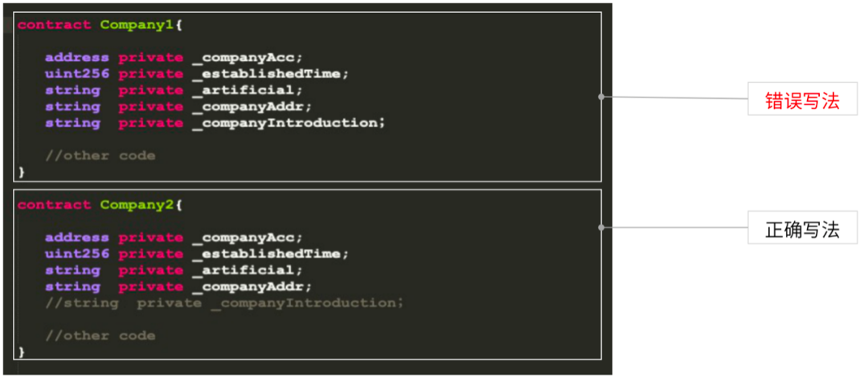This screenshot has width=868, height=380.
Task: Select the Company1 contract name
Action: point(137,25)
